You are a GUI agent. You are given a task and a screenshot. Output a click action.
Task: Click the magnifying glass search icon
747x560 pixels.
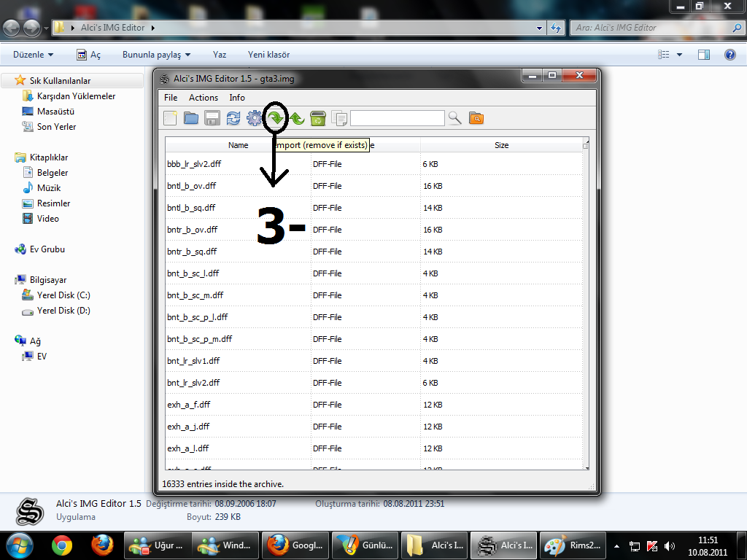(x=455, y=118)
